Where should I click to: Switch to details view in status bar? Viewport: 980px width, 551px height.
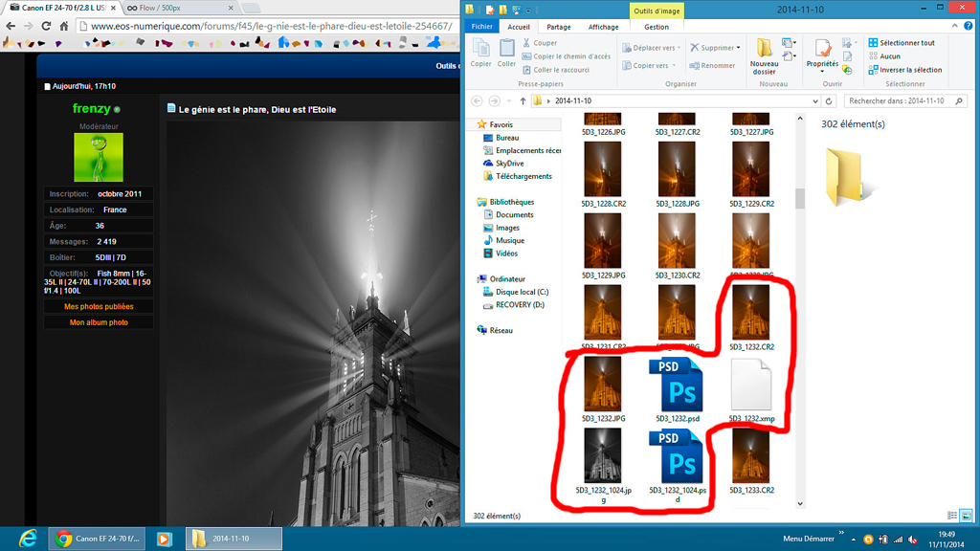coord(952,516)
